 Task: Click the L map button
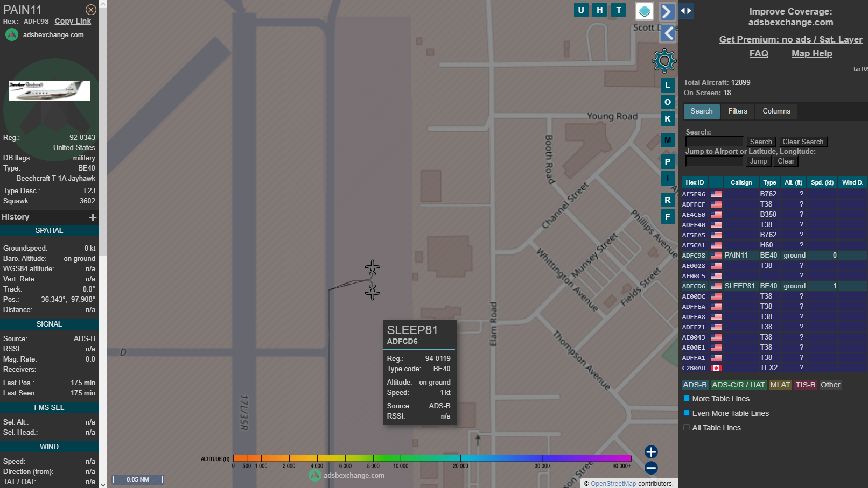point(668,86)
